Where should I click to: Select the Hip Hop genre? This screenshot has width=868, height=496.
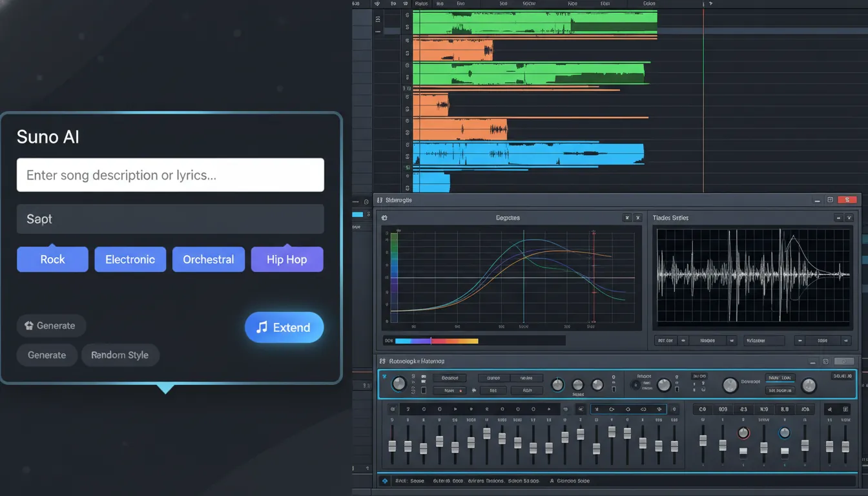coord(287,259)
